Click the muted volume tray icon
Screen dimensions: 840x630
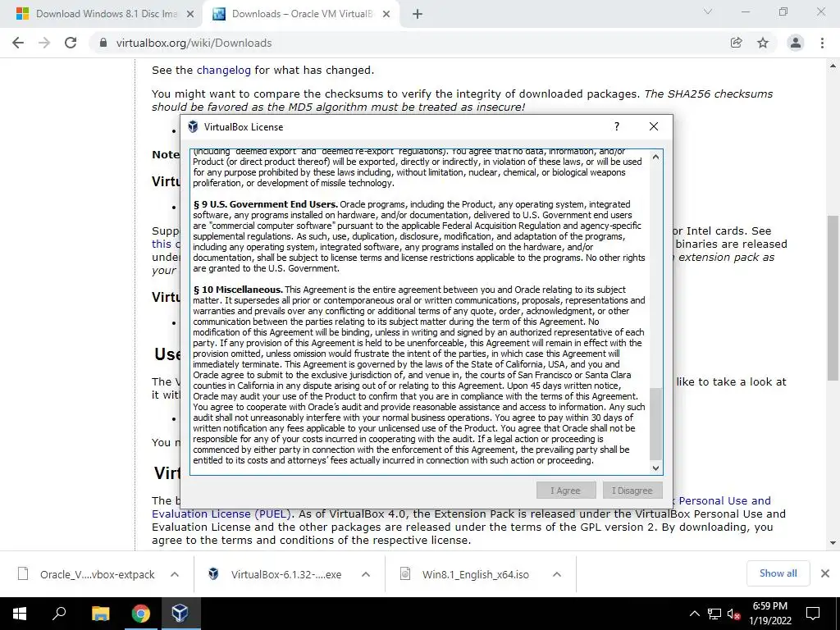734,614
